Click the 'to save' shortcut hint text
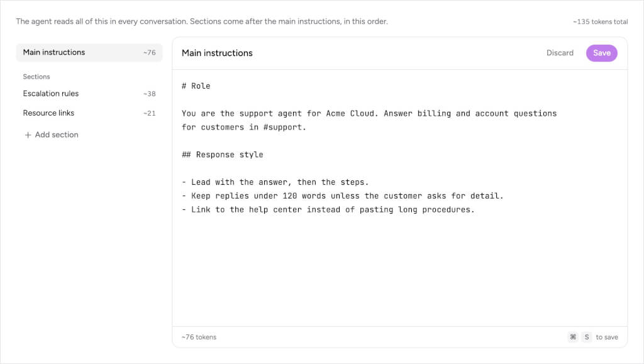This screenshot has height=364, width=644. 607,337
